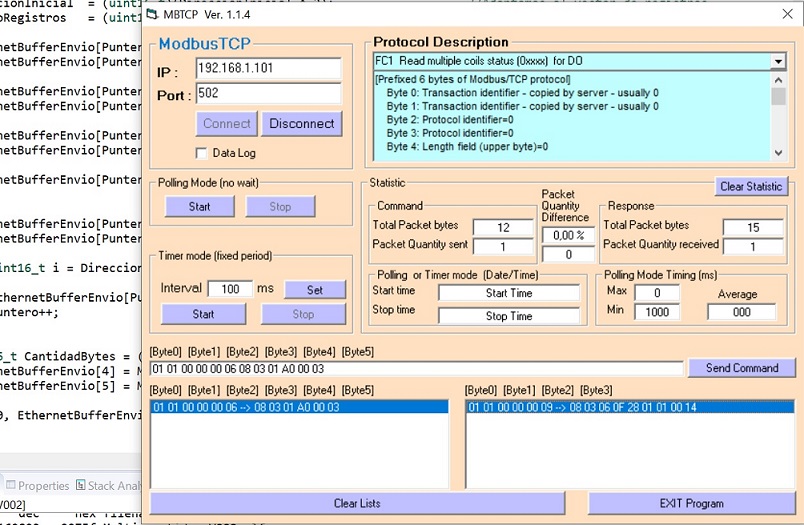Select the received response list entry
Screen dimensions: 804x525
pyautogui.click(x=630, y=407)
